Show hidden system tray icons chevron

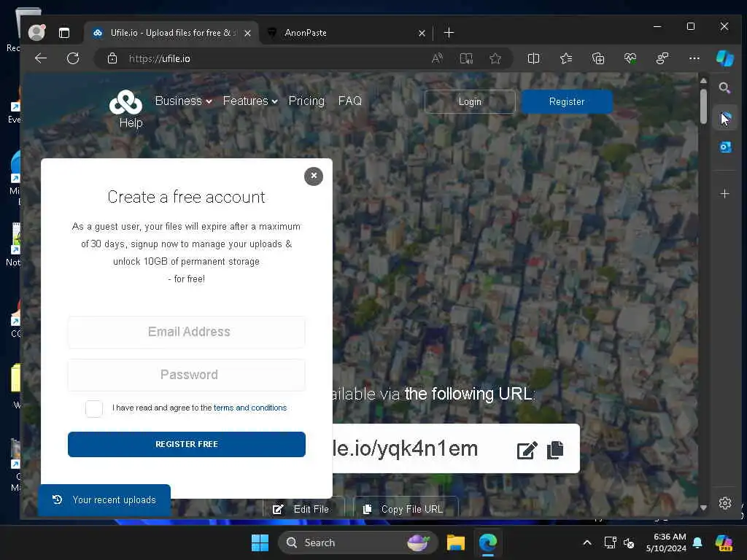tap(587, 542)
